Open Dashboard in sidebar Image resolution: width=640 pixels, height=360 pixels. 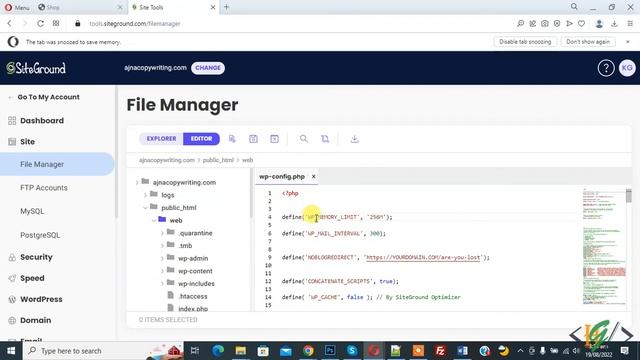(42, 120)
